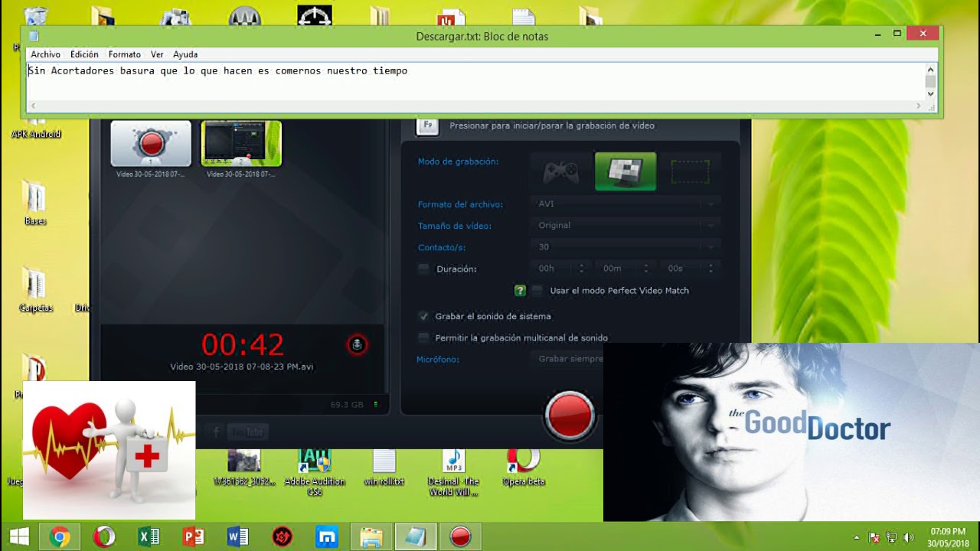Click the F9 hotkey button
980x551 pixels.
427,126
